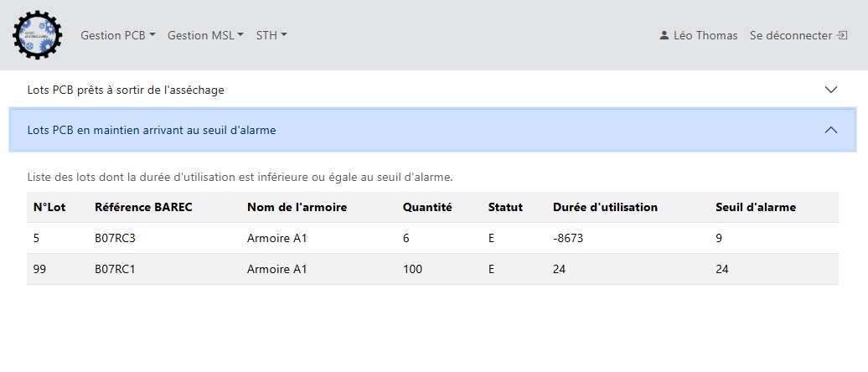This screenshot has height=372, width=868.
Task: Click the Léo Thomas user link
Action: pos(705,35)
